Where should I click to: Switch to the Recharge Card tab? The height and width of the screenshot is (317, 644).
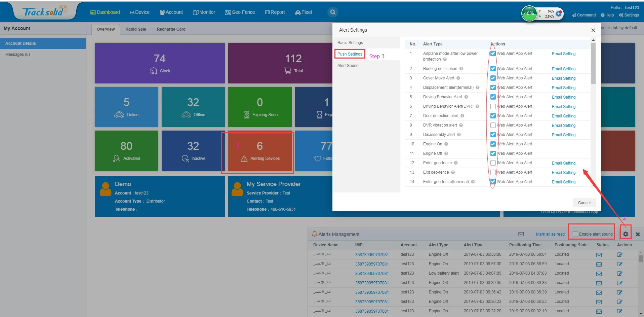[x=171, y=29]
